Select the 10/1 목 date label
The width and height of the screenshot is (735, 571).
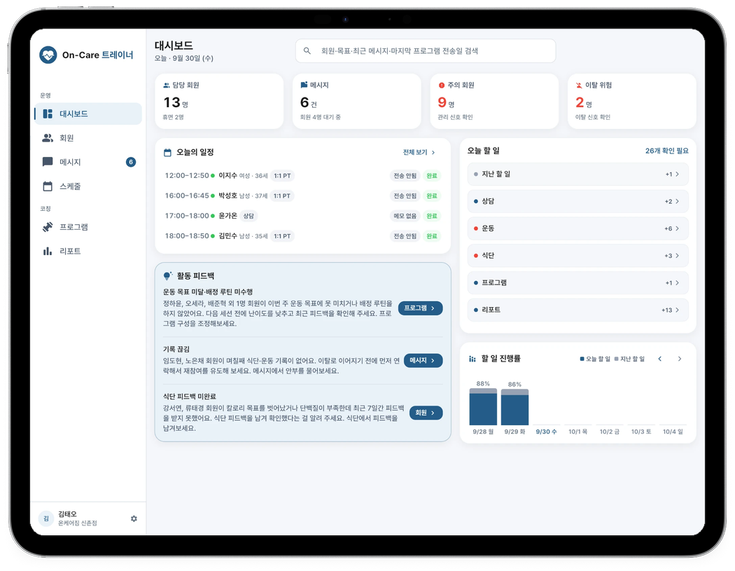tap(578, 431)
